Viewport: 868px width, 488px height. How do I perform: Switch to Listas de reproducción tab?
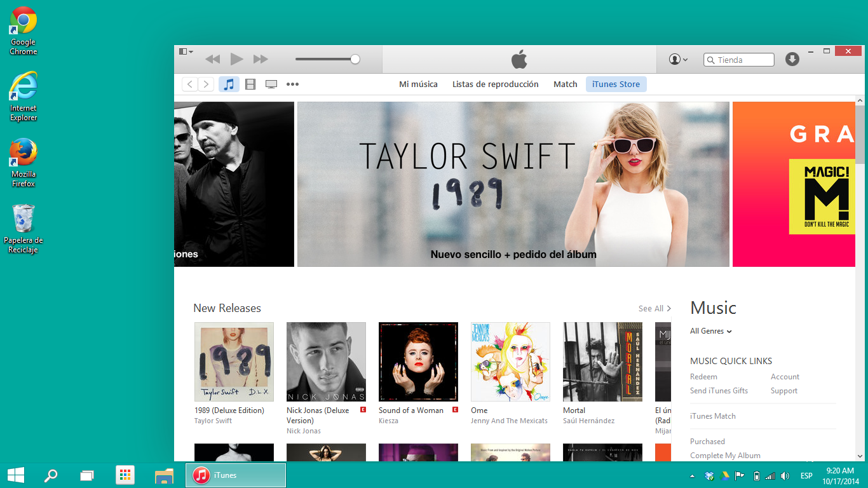pyautogui.click(x=496, y=84)
